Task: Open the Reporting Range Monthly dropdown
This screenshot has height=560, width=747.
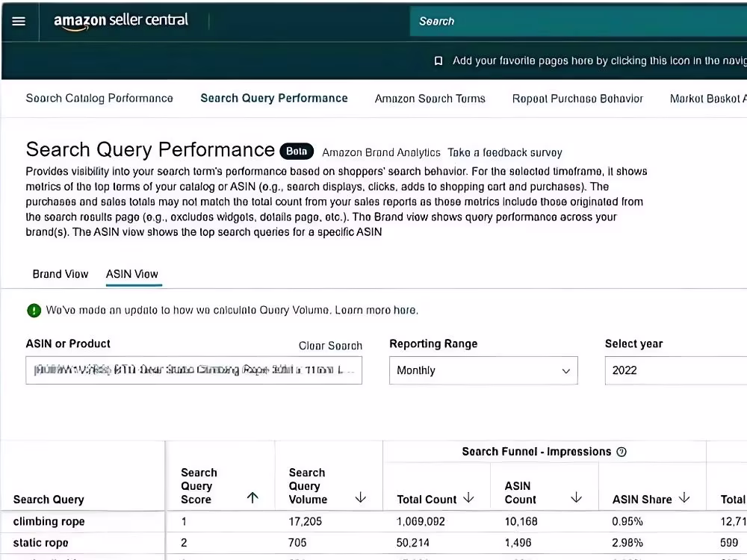Action: (x=483, y=370)
